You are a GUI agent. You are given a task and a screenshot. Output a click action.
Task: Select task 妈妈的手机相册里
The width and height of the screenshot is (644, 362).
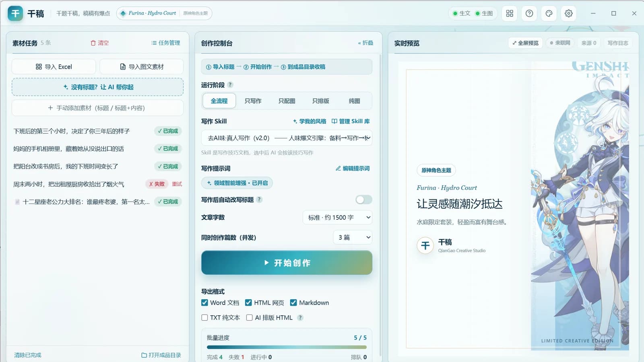coord(69,149)
